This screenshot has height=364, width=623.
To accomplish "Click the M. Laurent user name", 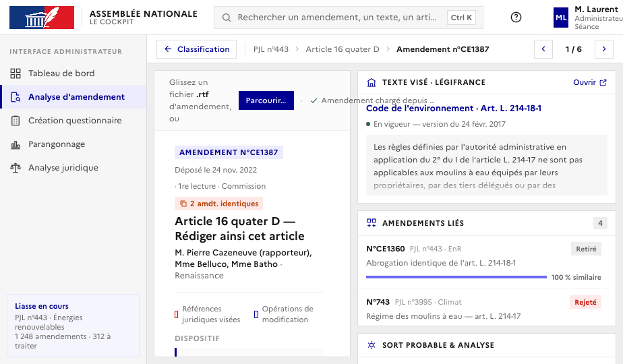I will pyautogui.click(x=597, y=9).
